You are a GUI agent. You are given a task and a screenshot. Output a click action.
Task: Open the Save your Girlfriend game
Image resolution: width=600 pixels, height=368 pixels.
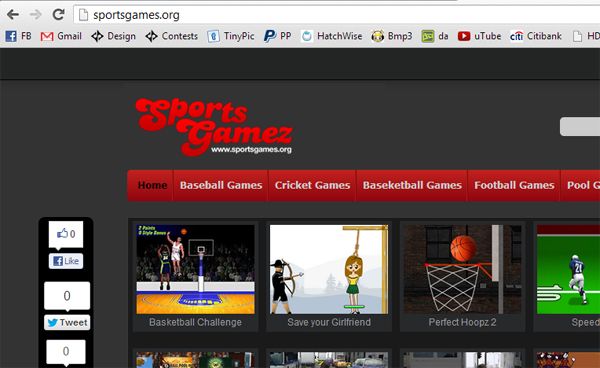tap(329, 276)
